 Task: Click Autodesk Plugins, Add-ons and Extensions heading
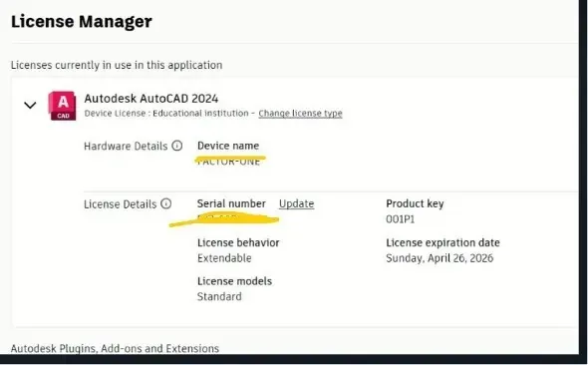click(x=115, y=348)
